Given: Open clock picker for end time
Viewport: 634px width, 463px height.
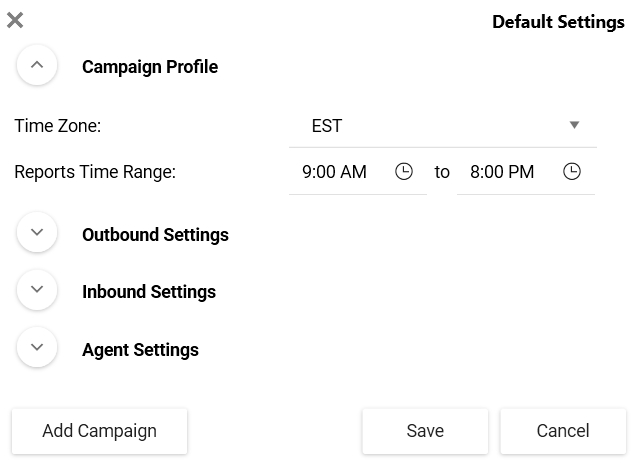Looking at the screenshot, I should (572, 171).
